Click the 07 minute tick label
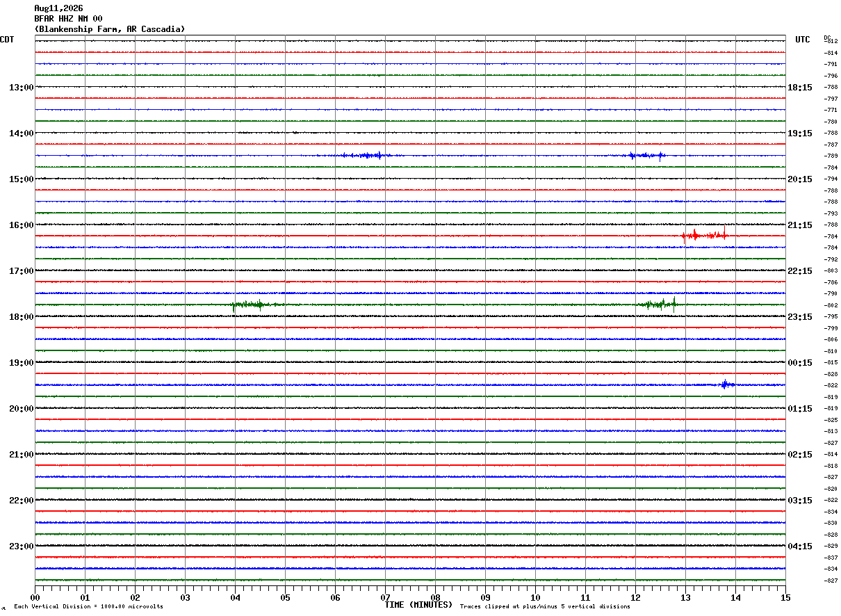This screenshot has width=841, height=616. coord(385,597)
